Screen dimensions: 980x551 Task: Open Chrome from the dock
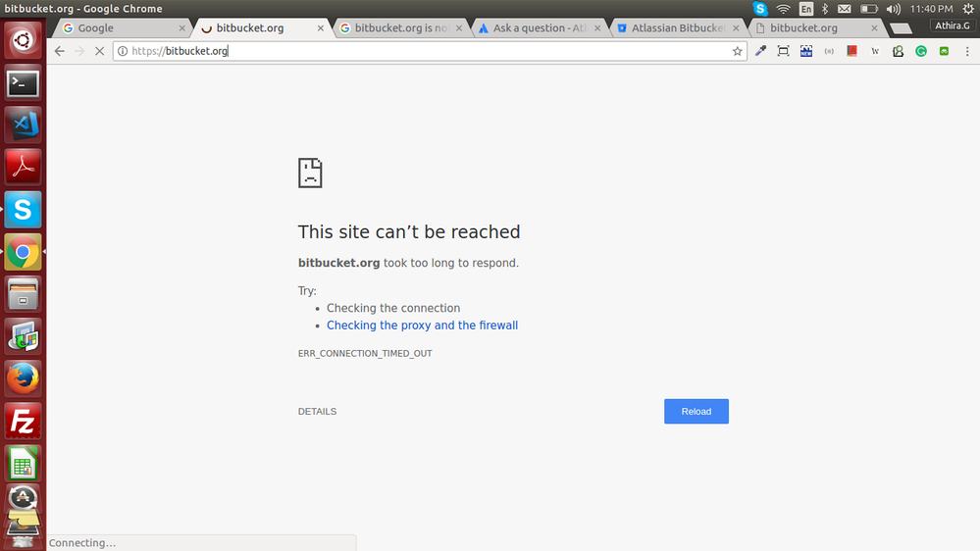point(23,252)
